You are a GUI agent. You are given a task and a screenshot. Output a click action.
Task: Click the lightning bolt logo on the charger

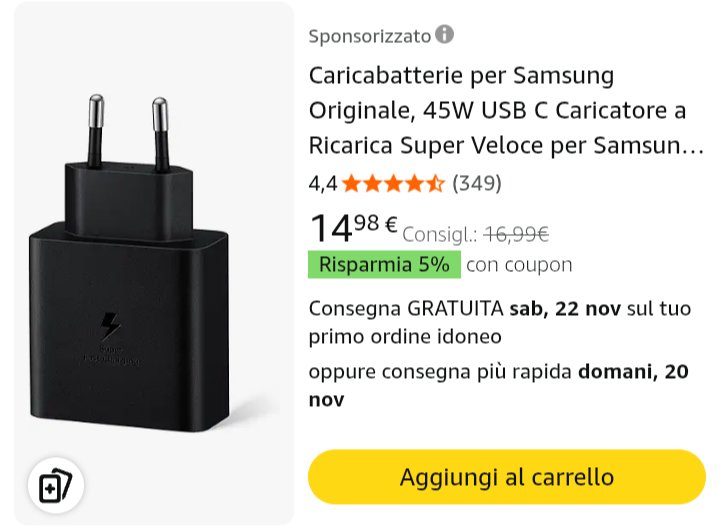110,326
